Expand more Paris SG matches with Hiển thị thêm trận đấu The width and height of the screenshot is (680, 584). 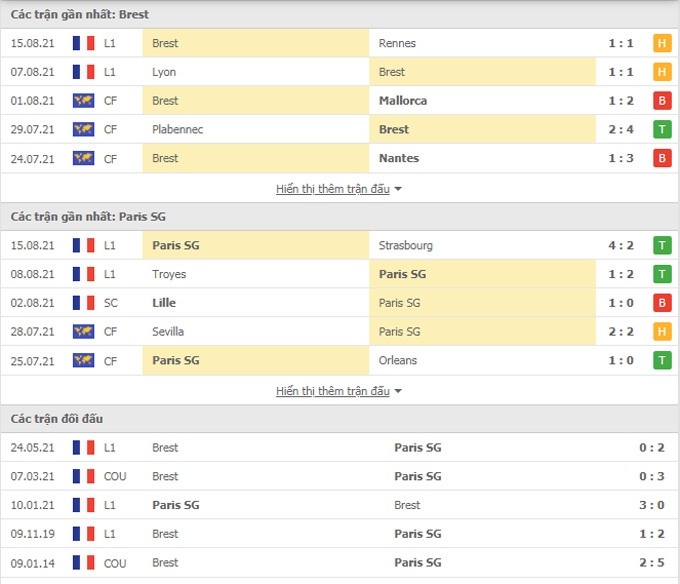pyautogui.click(x=333, y=391)
